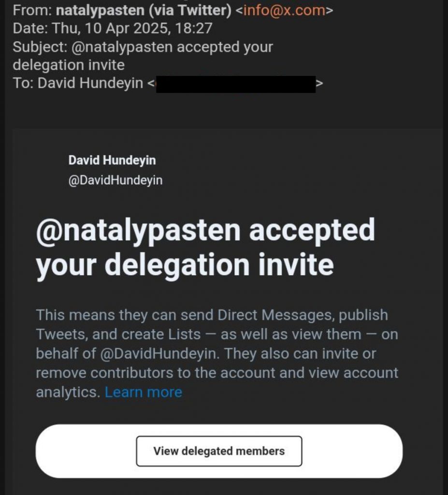Click the words Direct Messages in the paragraph
This screenshot has height=495, width=448.
[274, 315]
